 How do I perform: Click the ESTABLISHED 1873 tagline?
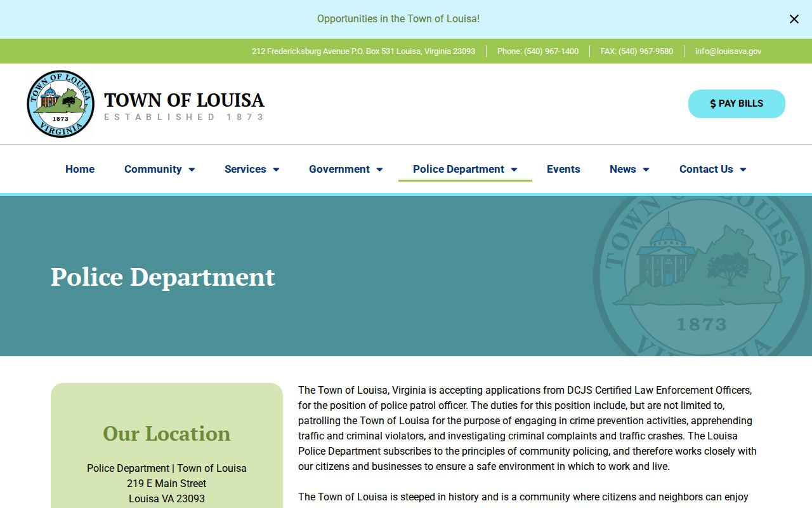(x=184, y=117)
